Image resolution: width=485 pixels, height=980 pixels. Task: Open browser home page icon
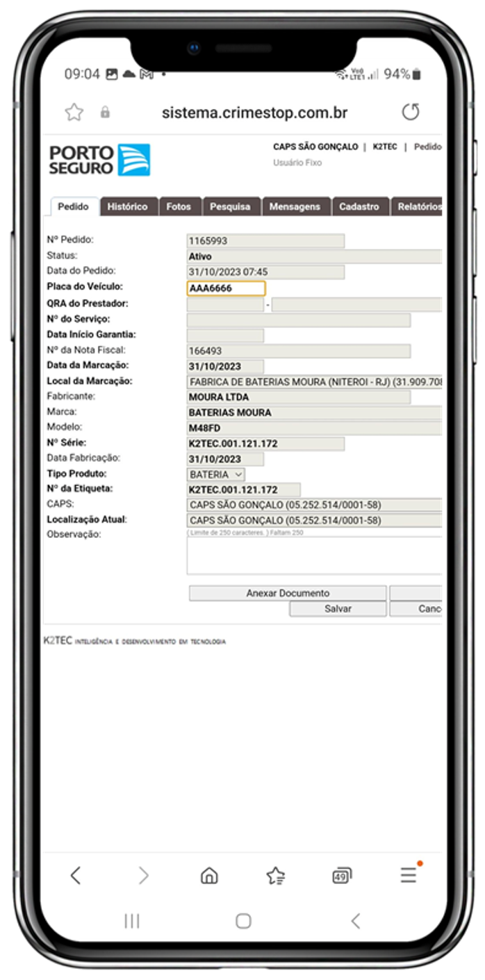(209, 876)
